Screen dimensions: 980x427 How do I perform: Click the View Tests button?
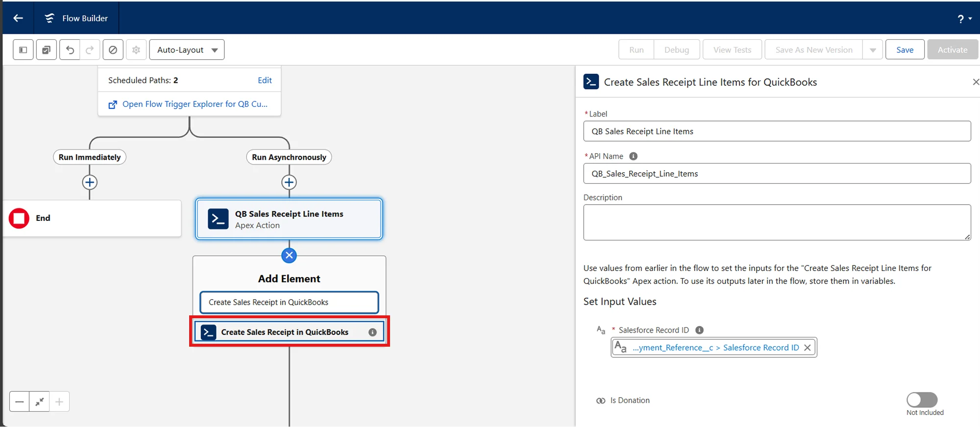click(x=732, y=49)
